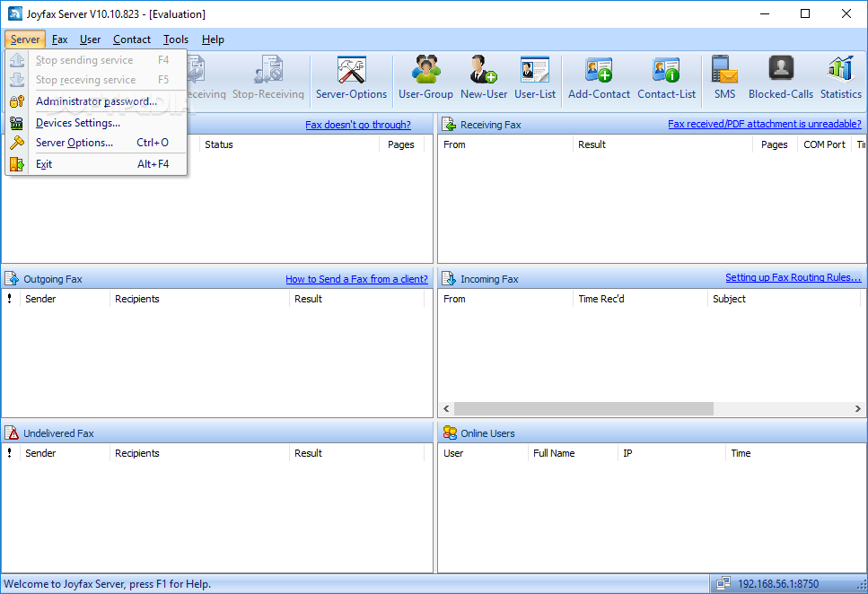Click the Full Name column header

pos(573,453)
